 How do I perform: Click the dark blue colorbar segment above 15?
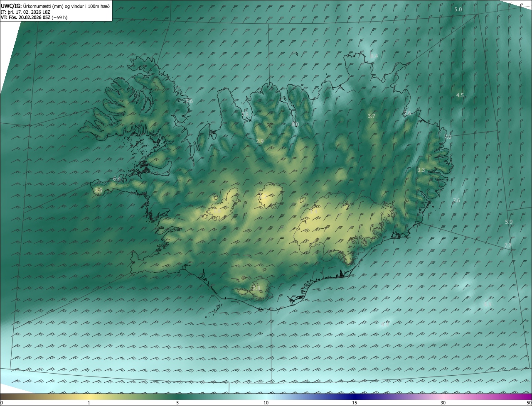coord(355,396)
